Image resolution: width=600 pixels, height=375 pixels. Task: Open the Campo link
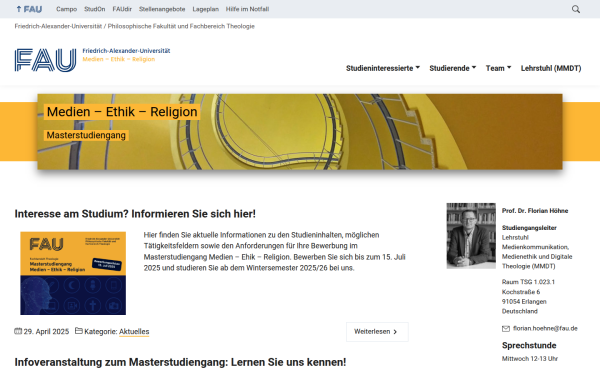point(67,9)
